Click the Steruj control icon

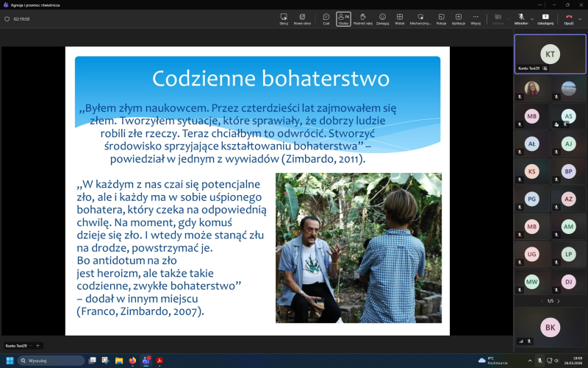point(284,18)
